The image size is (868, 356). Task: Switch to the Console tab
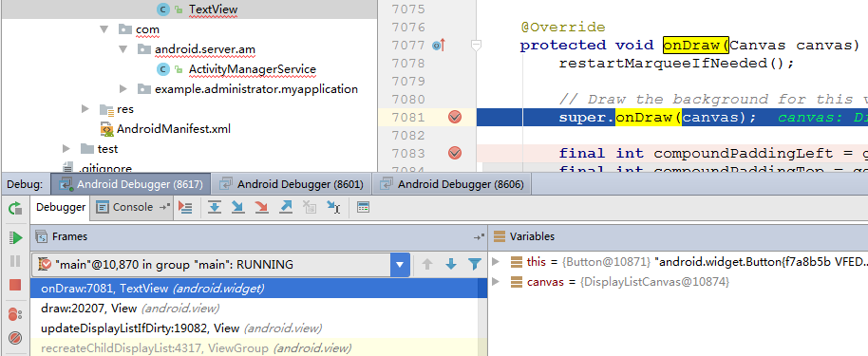(x=132, y=207)
